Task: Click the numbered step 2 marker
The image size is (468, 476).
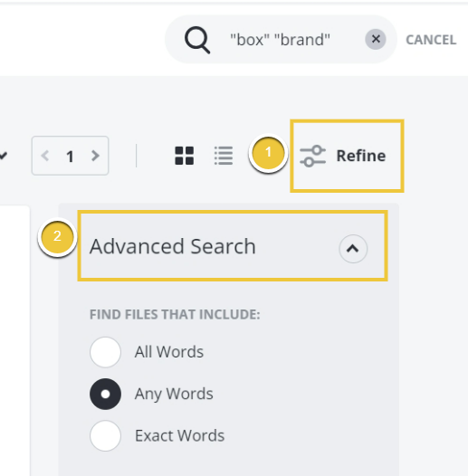Action: (x=57, y=236)
